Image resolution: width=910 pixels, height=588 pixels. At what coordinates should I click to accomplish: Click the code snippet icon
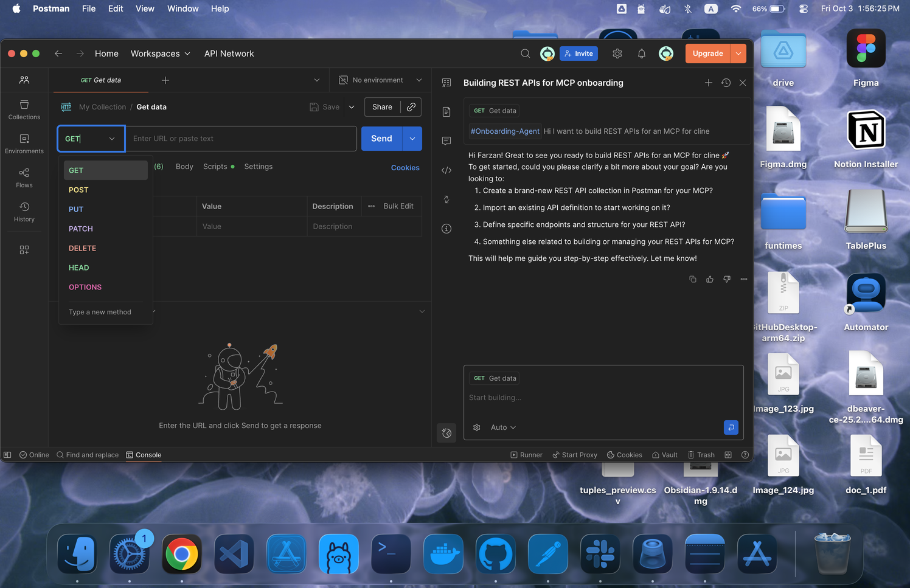point(446,170)
